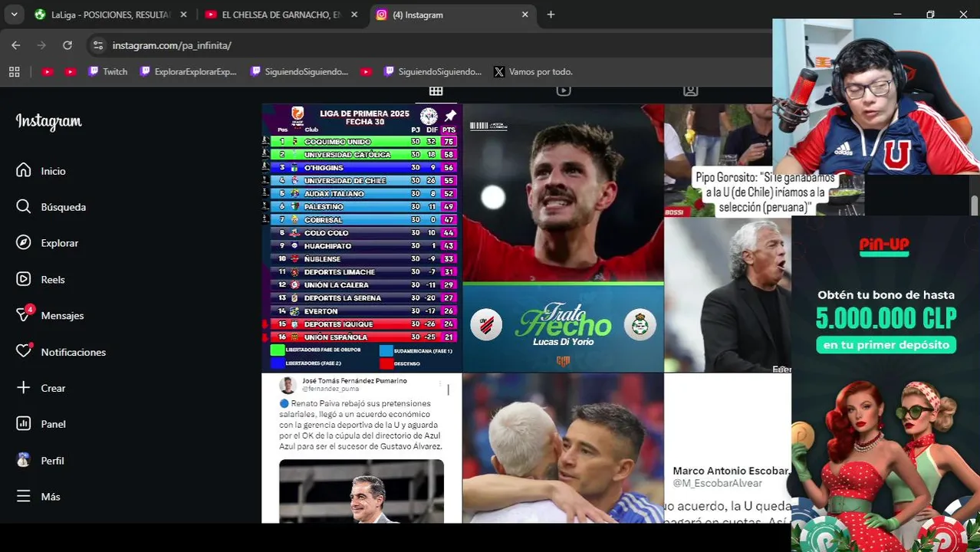Screen dimensions: 980x552
Task: Click the Instagram logo wordmark
Action: (x=48, y=122)
